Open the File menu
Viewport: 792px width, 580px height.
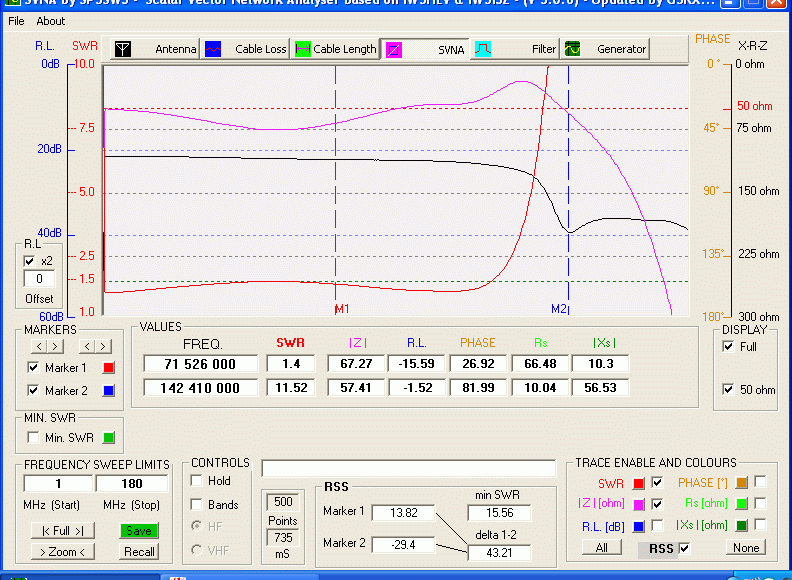point(16,21)
